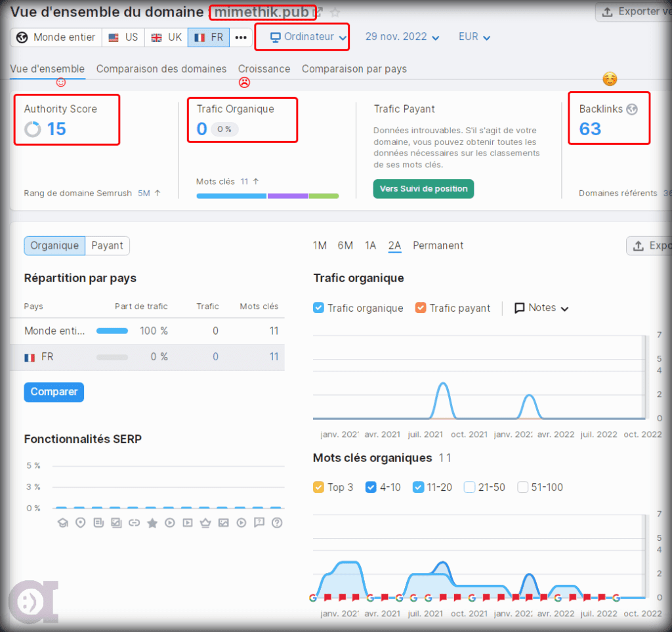Click the location pin SERP feature icon

(81, 523)
